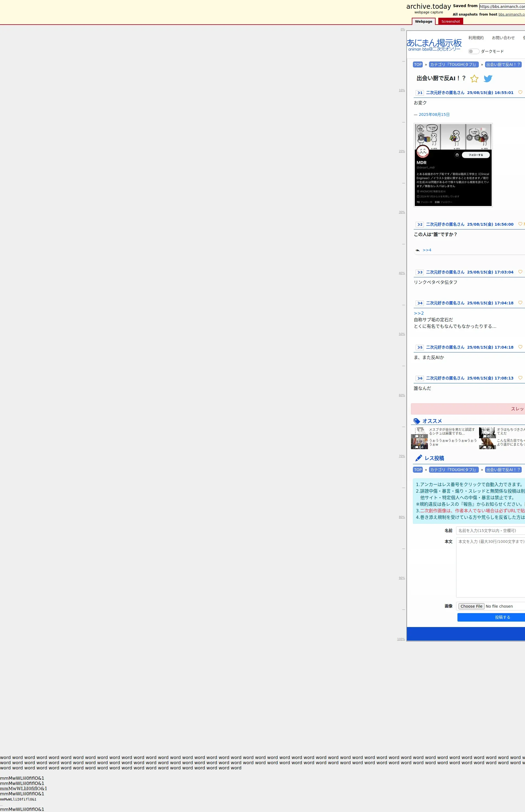Screen dimensions: 525x812
Task: Switch to the Screenshot tab
Action: coord(450,22)
